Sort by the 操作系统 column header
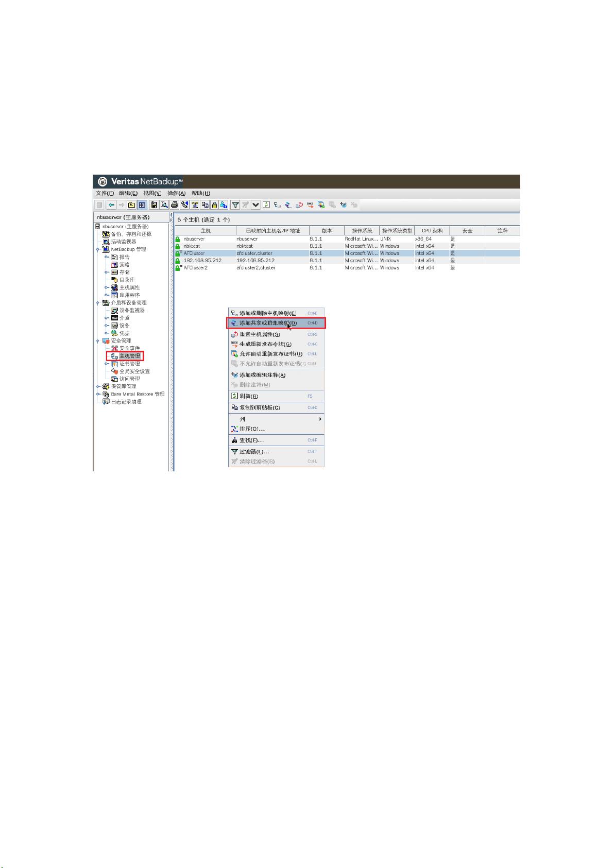Screen dimensions: 614x868 [362, 231]
